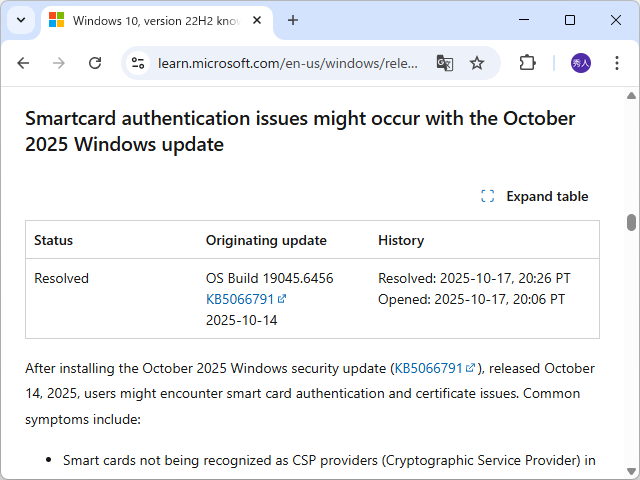Click the vertical scrollbar thumb
640x480 pixels.
pyautogui.click(x=631, y=222)
